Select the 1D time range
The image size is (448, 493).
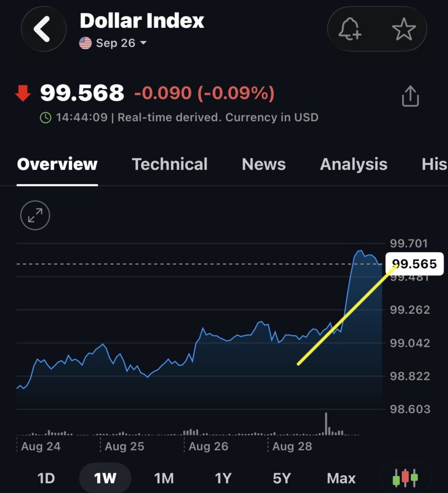coord(46,478)
